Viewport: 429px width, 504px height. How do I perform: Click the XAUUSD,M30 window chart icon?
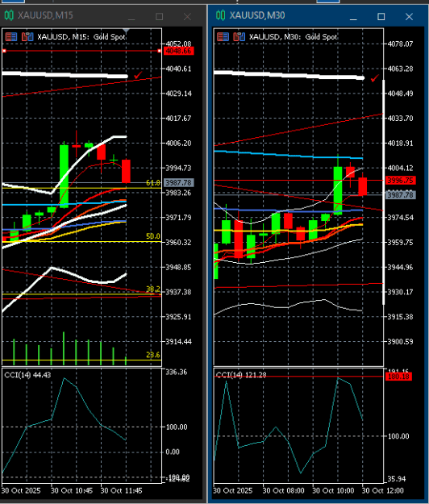[220, 15]
